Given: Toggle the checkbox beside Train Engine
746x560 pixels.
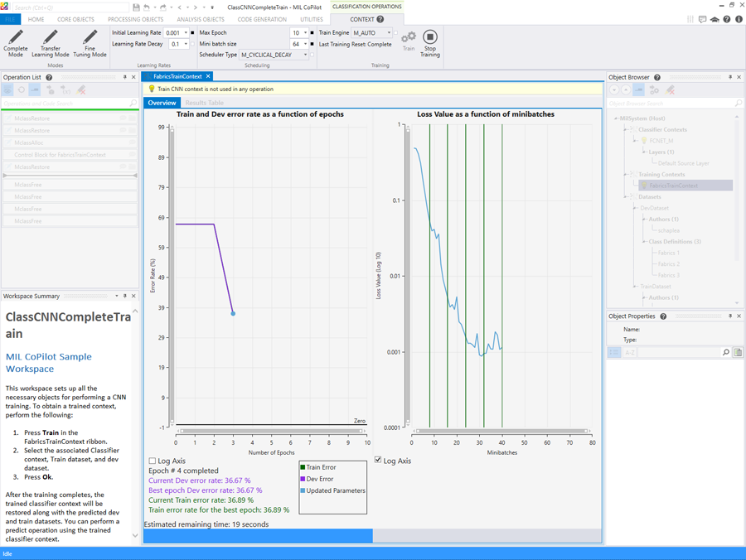Looking at the screenshot, I should 396,33.
